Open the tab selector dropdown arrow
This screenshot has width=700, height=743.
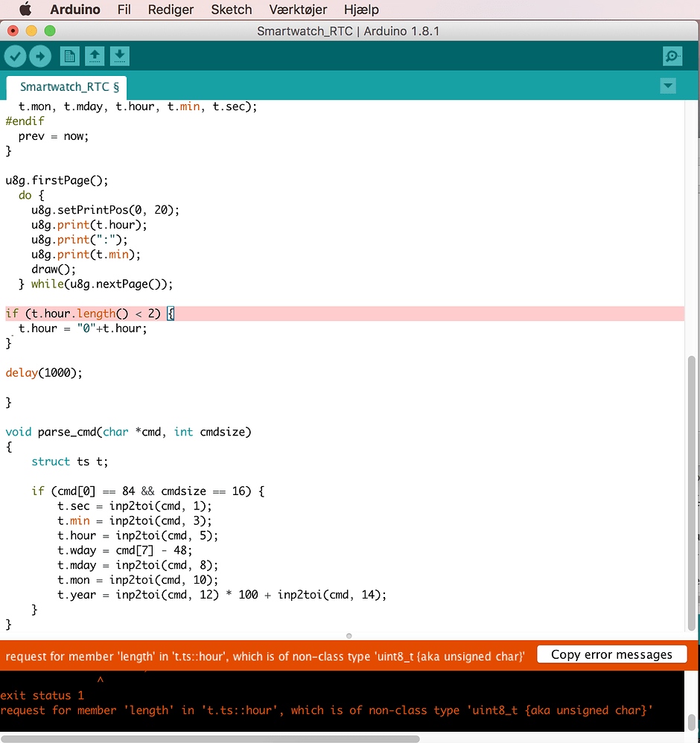[667, 86]
